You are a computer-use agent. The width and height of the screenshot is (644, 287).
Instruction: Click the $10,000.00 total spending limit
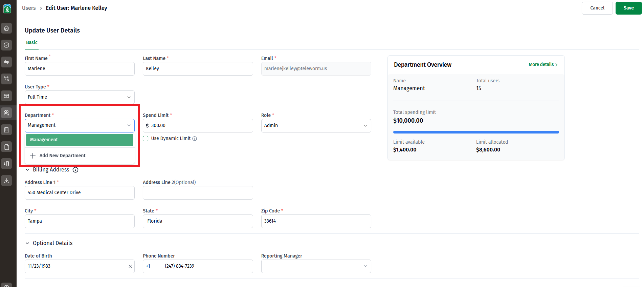point(408,121)
